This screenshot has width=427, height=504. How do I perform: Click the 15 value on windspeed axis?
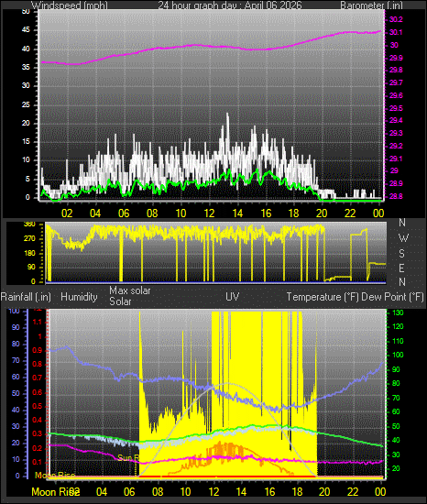pos(26,141)
